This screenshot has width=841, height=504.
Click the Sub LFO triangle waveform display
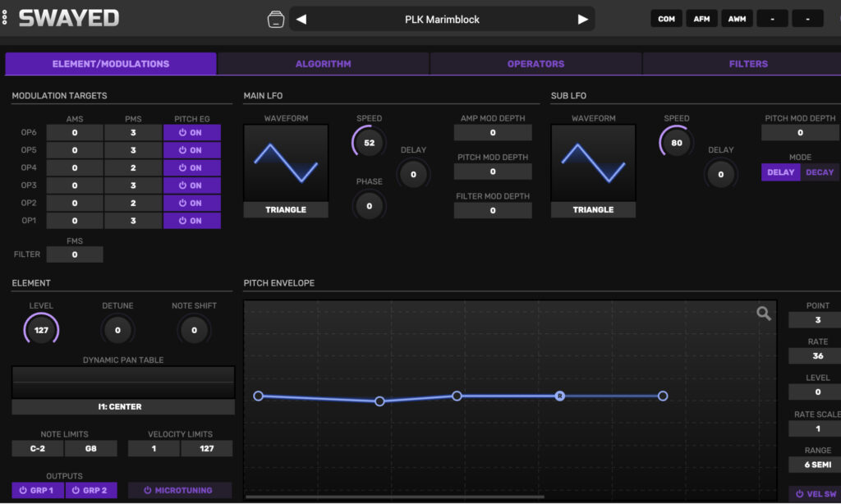click(x=593, y=162)
